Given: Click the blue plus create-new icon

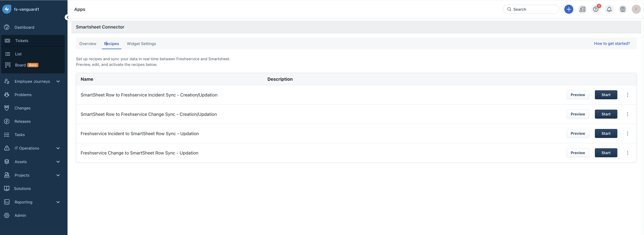Looking at the screenshot, I should click(x=568, y=9).
